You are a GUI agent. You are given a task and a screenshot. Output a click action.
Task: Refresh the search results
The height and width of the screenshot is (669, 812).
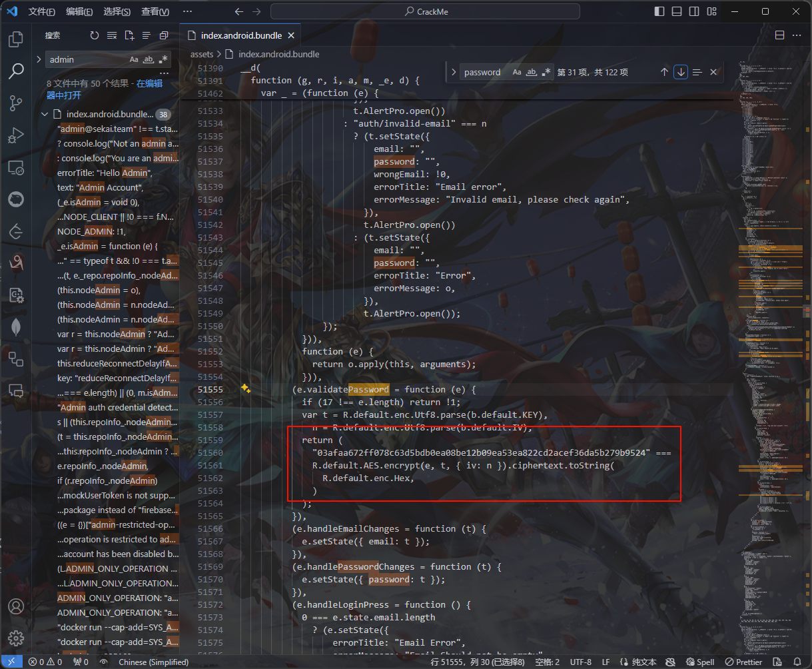coord(94,35)
